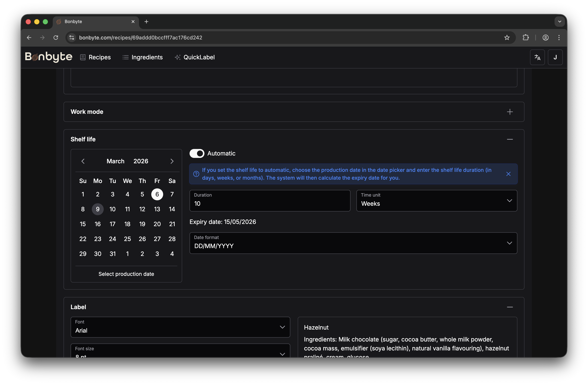Click the Recipes list icon
Image resolution: width=588 pixels, height=385 pixels.
click(83, 57)
